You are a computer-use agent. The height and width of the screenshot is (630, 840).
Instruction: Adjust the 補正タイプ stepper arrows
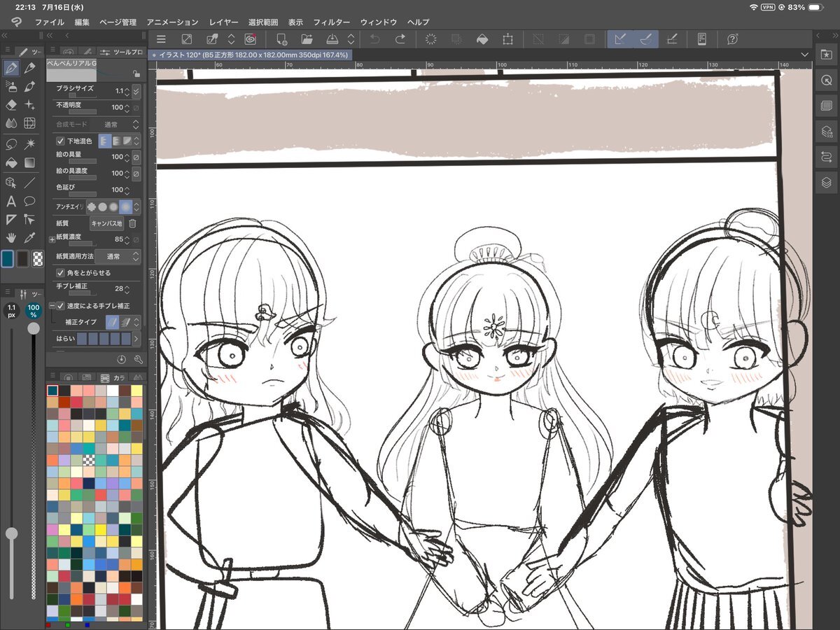(136, 322)
